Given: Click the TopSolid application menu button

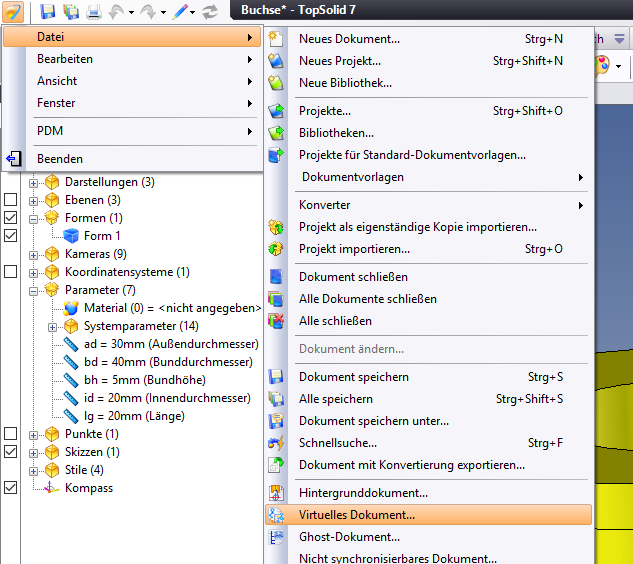Looking at the screenshot, I should (x=12, y=11).
